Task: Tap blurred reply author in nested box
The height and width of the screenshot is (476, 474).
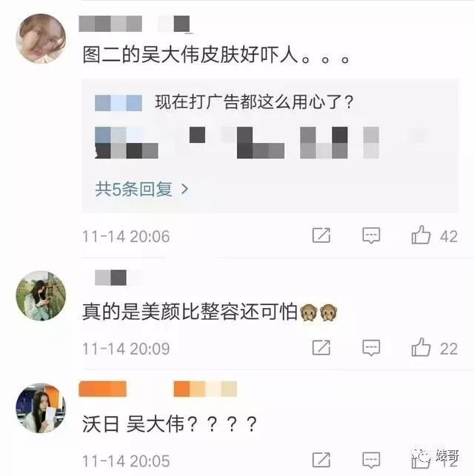Action: pos(118,103)
